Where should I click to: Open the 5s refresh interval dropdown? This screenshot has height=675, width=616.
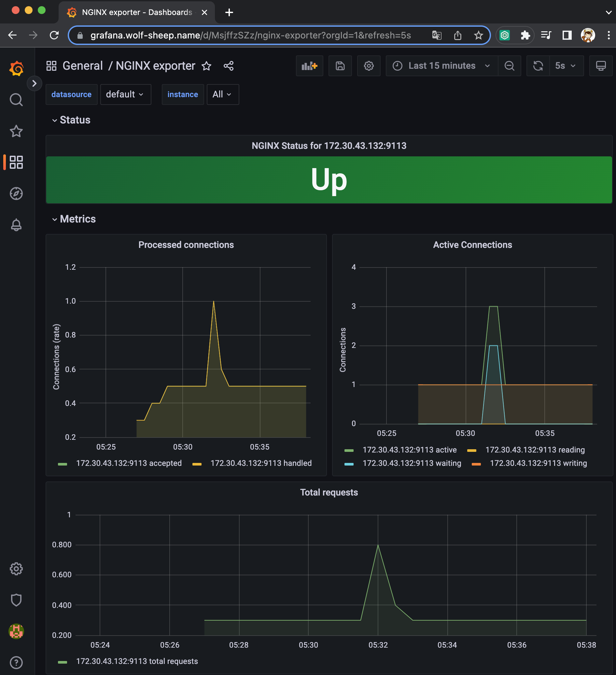pos(567,65)
